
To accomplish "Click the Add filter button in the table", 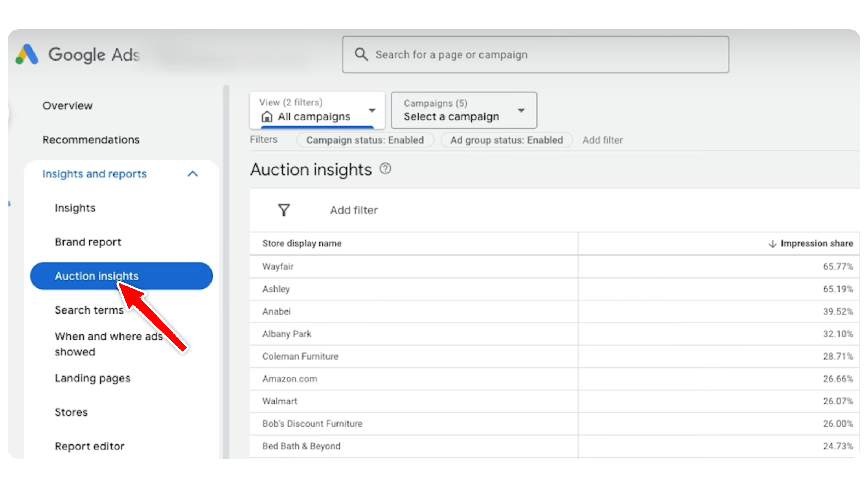I will [x=353, y=210].
